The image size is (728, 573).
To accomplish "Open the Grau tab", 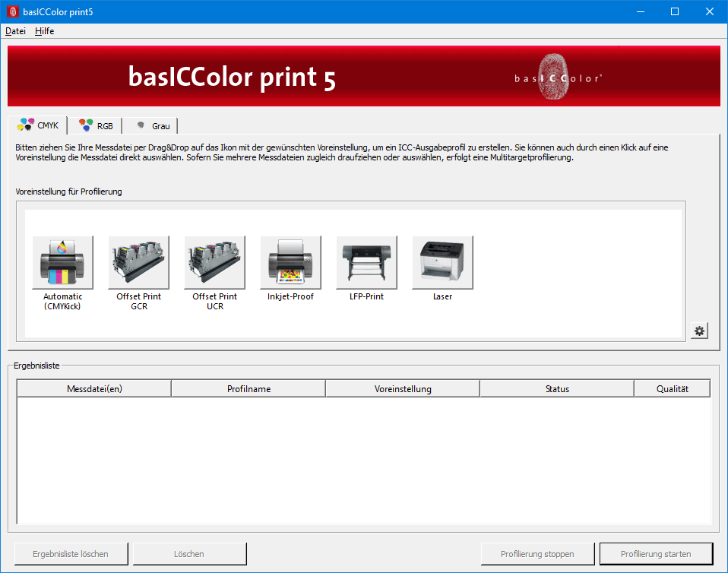I will click(x=152, y=126).
